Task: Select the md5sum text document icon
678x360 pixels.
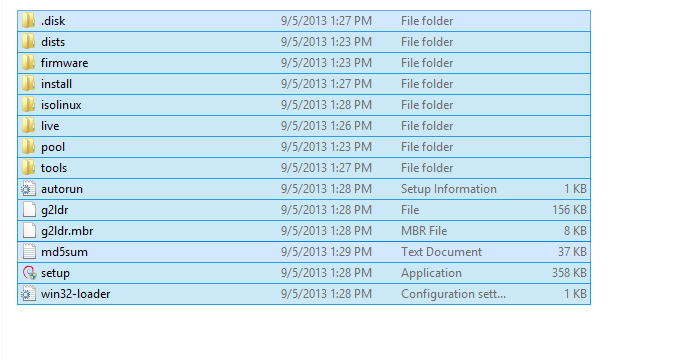Action: (x=29, y=252)
